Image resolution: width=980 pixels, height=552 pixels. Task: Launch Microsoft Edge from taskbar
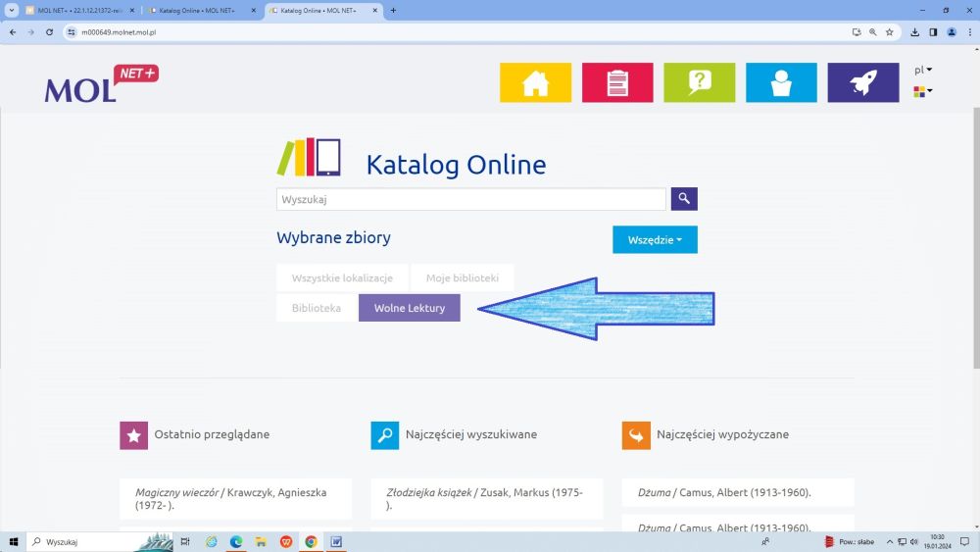point(235,542)
